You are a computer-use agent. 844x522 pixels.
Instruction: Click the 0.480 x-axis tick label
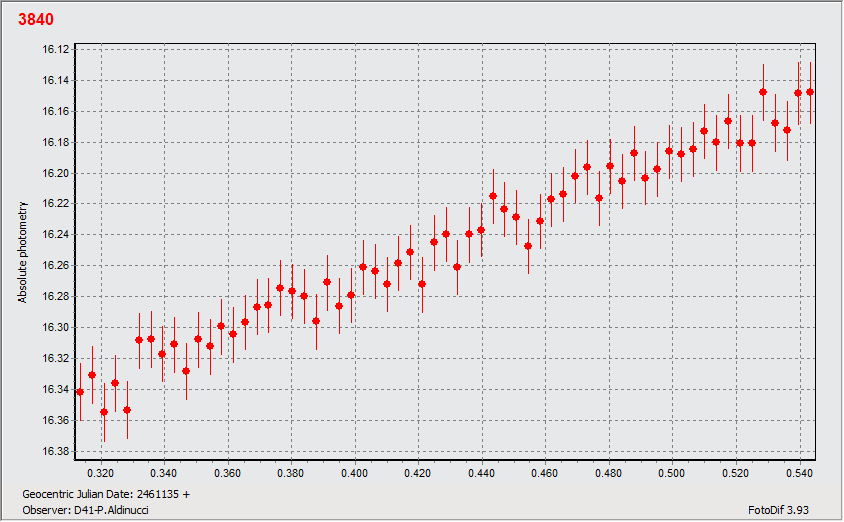[x=609, y=472]
